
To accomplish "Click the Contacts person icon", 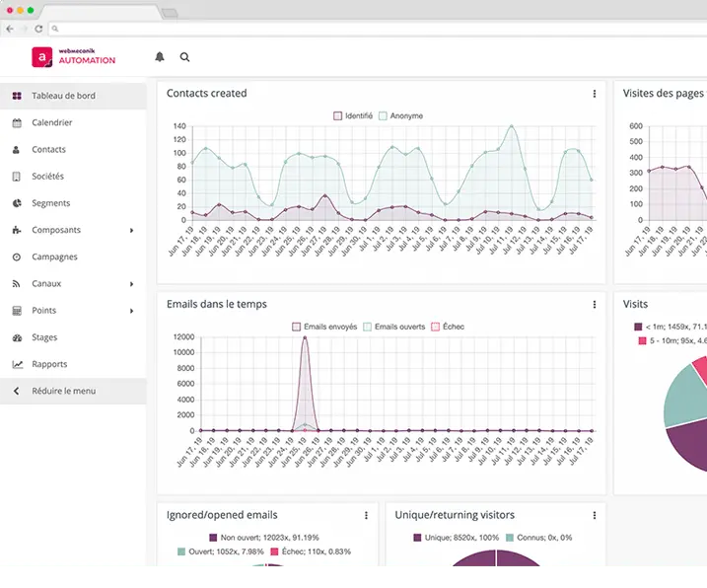I will [x=16, y=149].
